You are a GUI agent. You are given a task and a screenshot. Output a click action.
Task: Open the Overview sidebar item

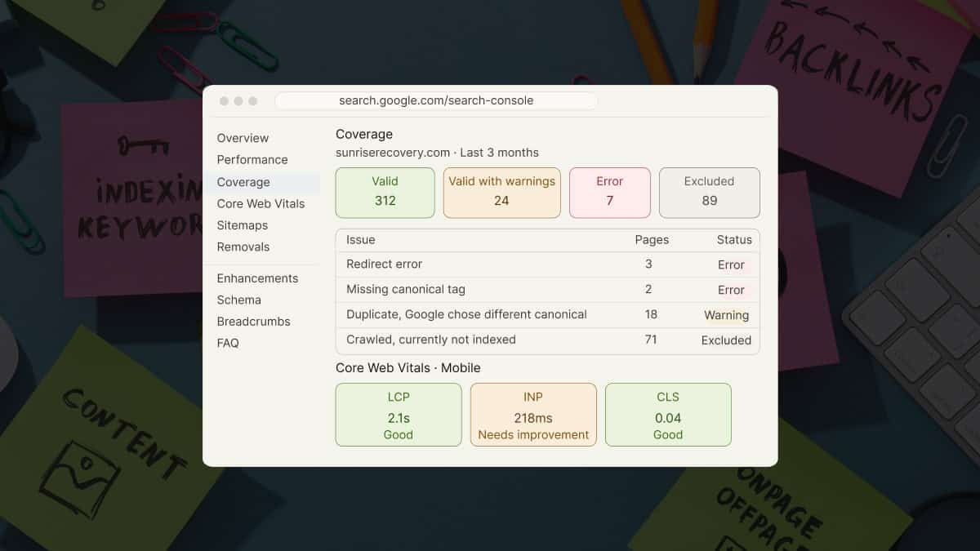click(x=243, y=138)
